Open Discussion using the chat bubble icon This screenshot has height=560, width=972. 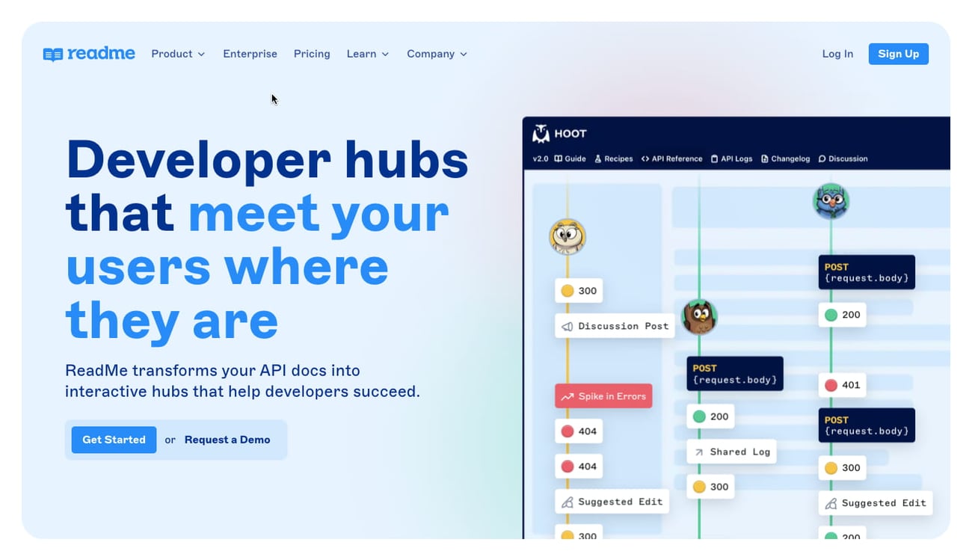[822, 159]
